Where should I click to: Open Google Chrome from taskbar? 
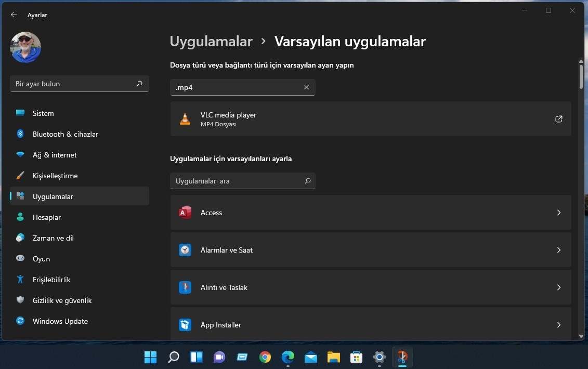click(x=265, y=357)
